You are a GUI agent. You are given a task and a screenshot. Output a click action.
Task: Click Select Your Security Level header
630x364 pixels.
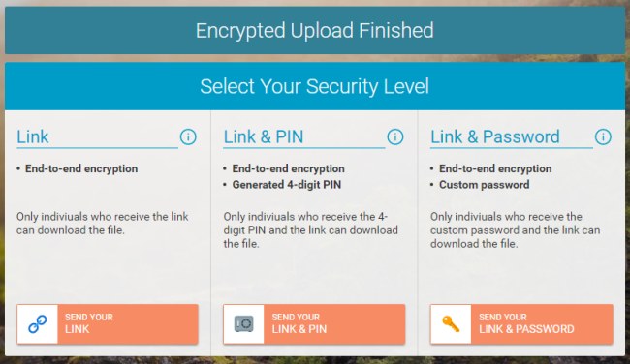[x=315, y=86]
